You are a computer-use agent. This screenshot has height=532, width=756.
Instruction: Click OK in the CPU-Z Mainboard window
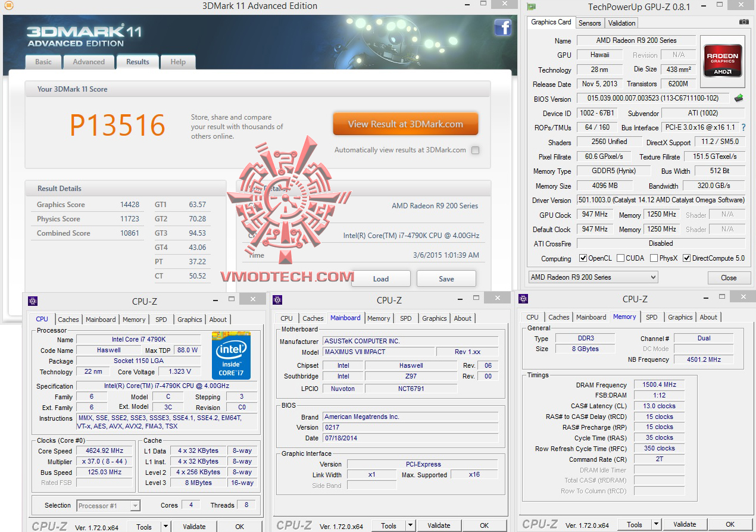484,526
